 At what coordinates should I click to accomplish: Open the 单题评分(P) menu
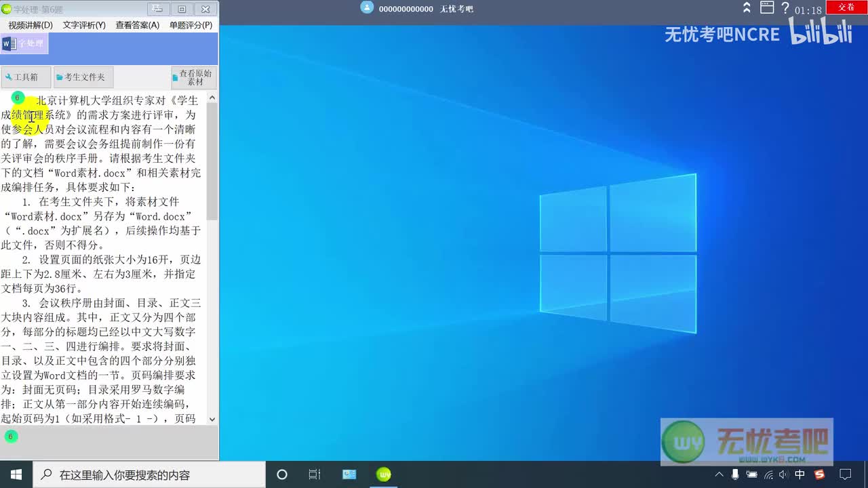[x=191, y=25]
